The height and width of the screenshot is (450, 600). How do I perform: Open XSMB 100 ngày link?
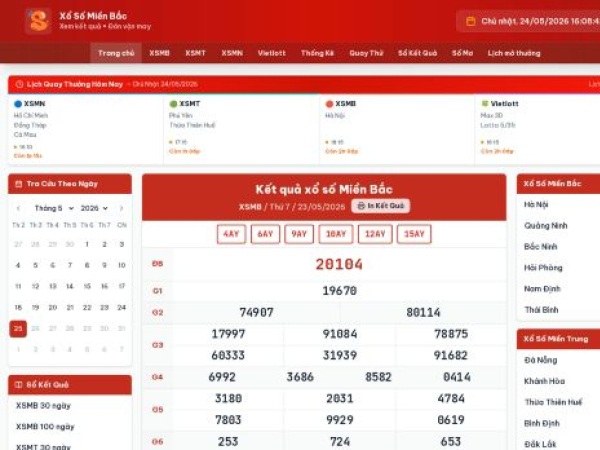coord(45,427)
